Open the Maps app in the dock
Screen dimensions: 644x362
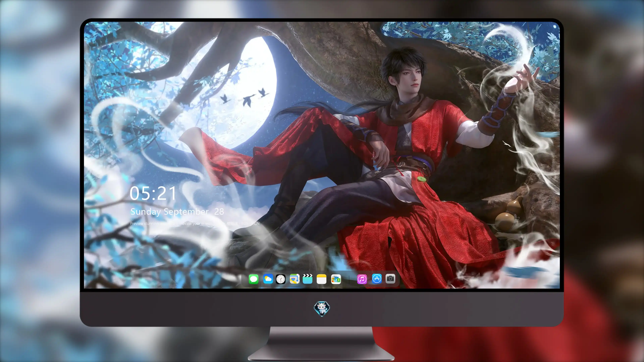pyautogui.click(x=294, y=279)
